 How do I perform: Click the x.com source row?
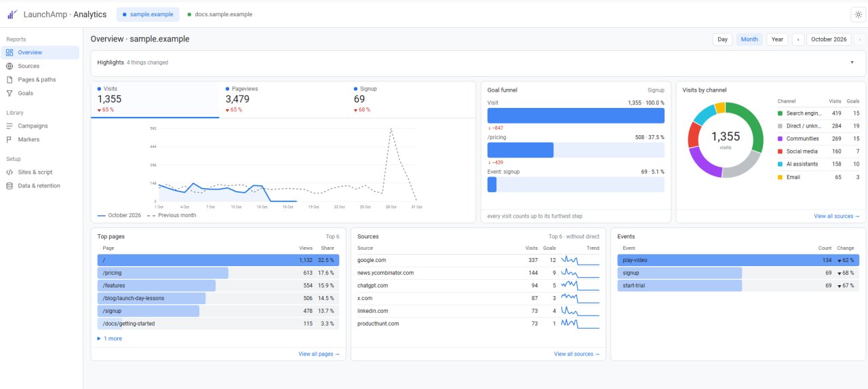[x=478, y=298]
